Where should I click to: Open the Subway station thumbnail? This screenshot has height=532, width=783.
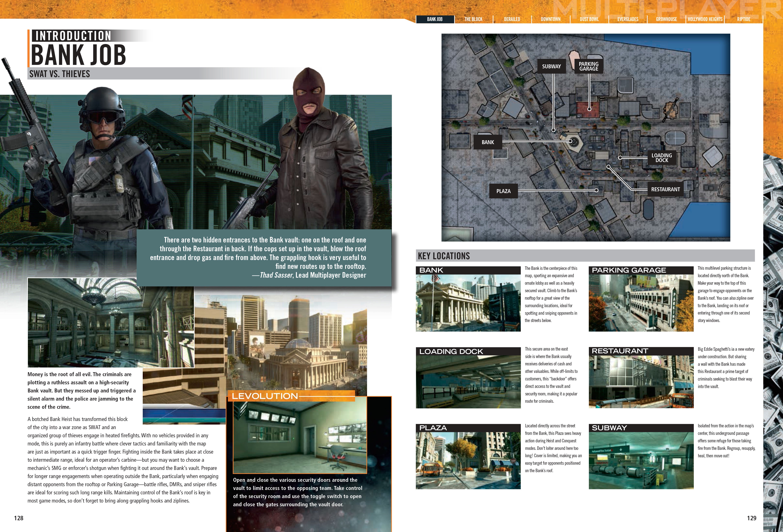[x=641, y=461]
